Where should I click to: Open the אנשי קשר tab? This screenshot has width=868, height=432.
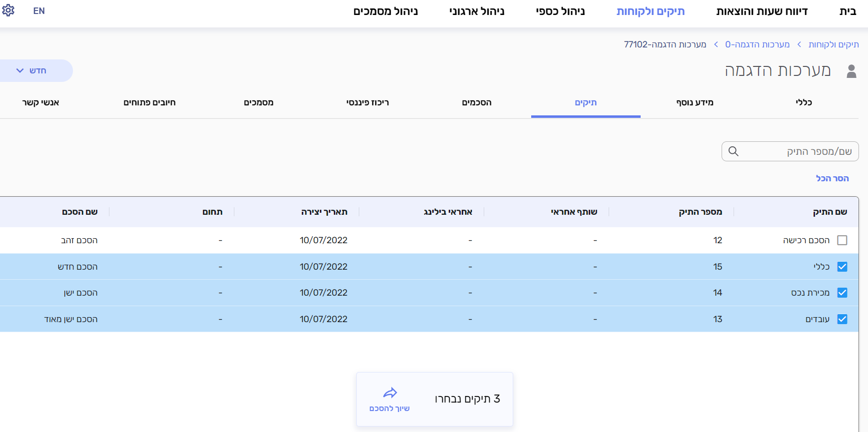(40, 102)
